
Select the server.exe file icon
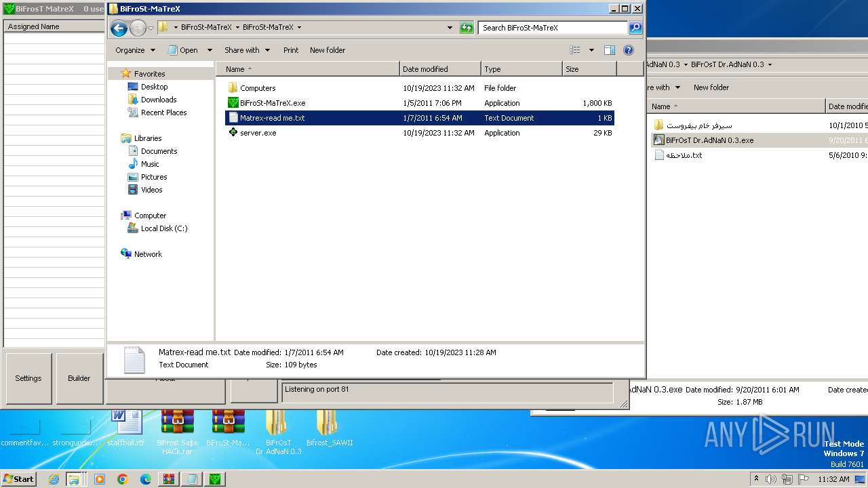[233, 133]
